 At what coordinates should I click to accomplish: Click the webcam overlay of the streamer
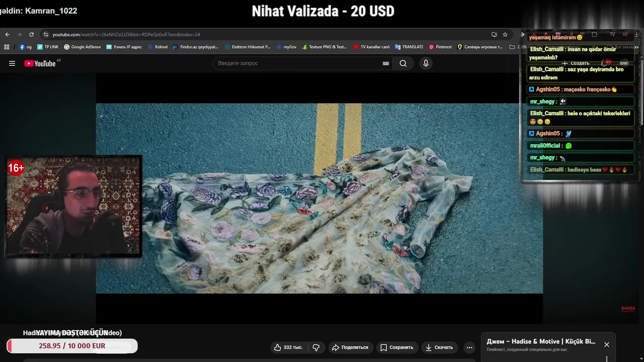coord(73,207)
